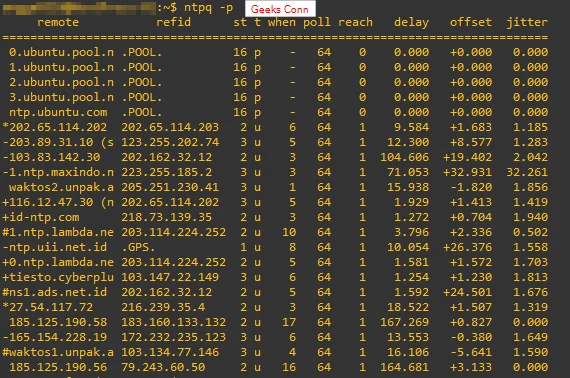
Task: Click the .GPS. refid
Action: point(138,247)
